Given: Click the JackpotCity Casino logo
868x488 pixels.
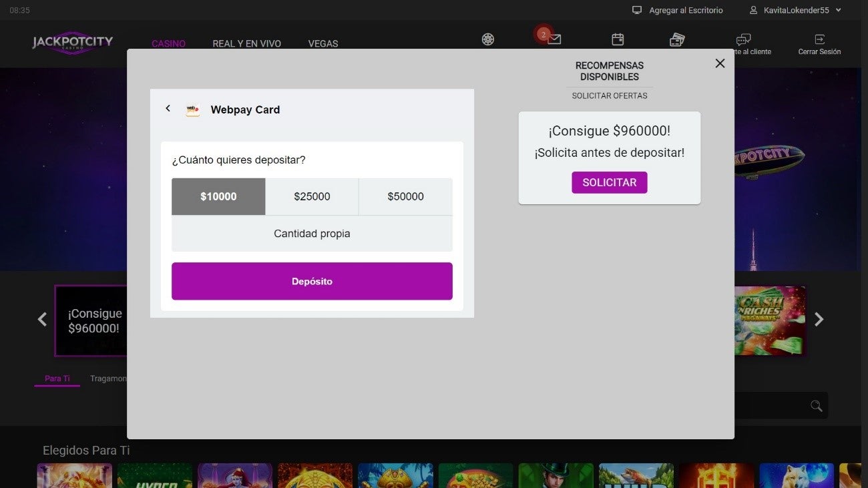Looking at the screenshot, I should click(73, 43).
